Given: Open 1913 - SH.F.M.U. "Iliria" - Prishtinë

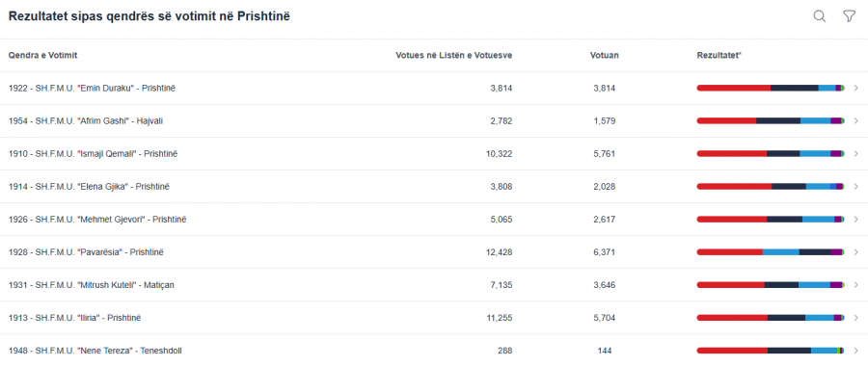Looking at the screenshot, I should click(x=74, y=318).
